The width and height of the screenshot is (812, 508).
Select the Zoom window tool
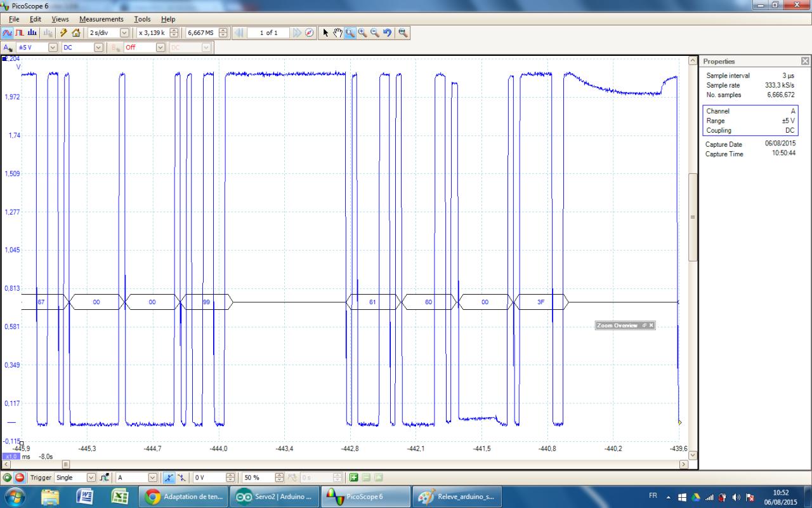click(350, 33)
